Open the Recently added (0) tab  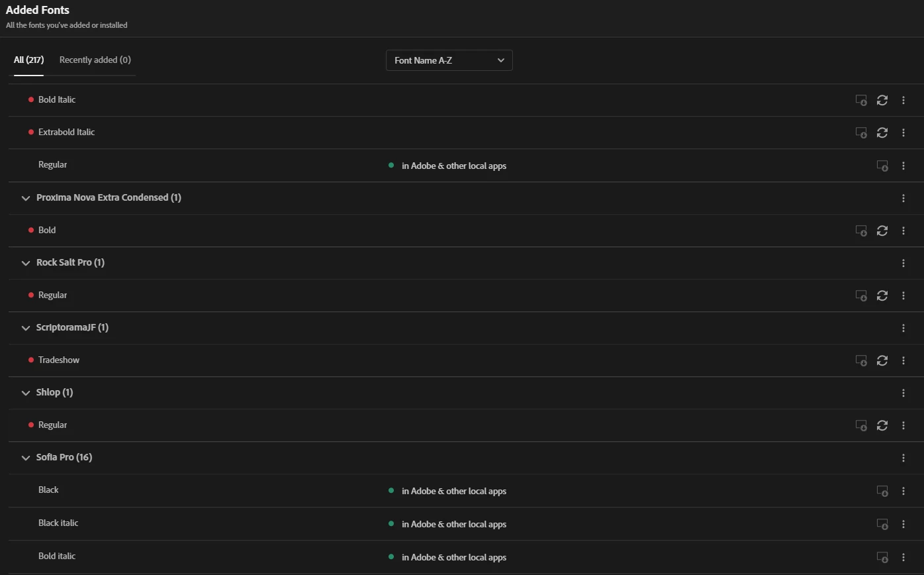95,60
